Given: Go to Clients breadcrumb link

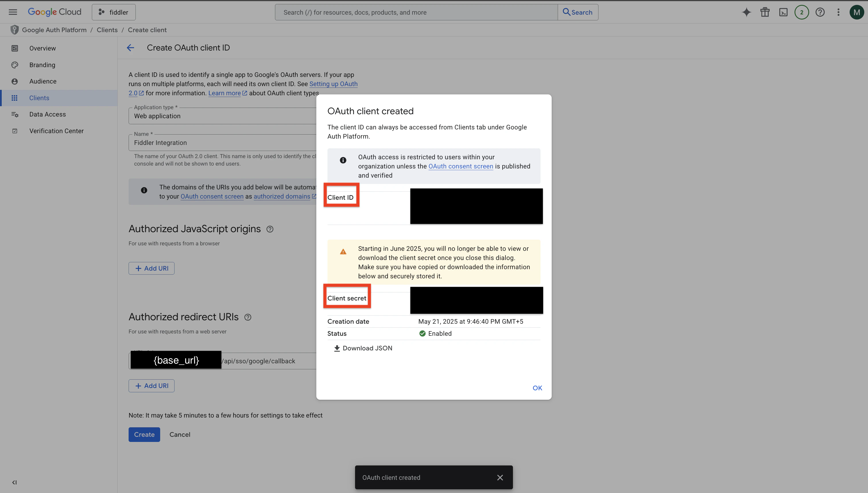Looking at the screenshot, I should tap(107, 30).
